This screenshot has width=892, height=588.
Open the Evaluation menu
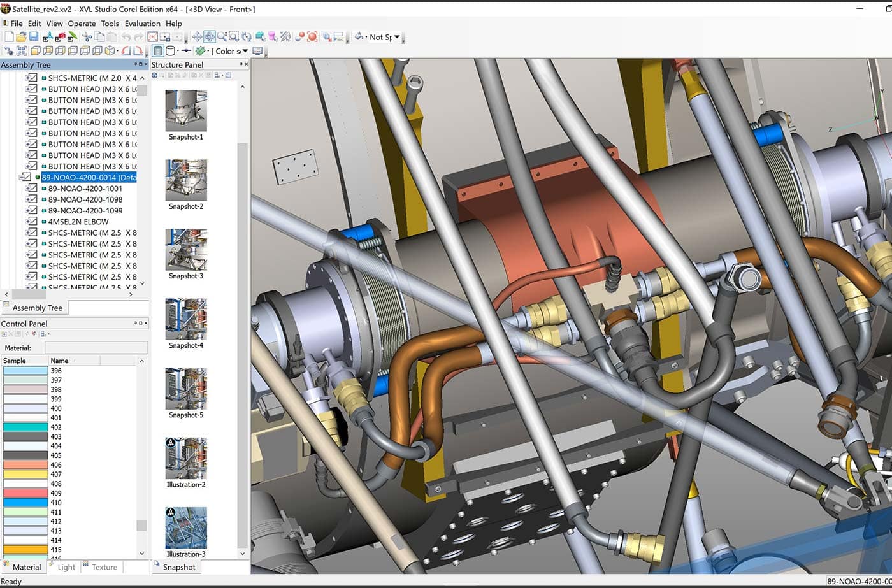143,24
